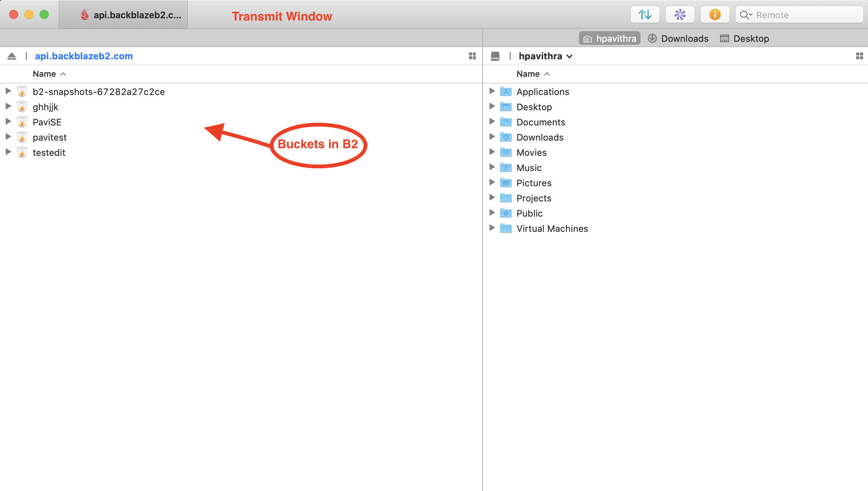Jump to Downloads favorite location
Viewport: 868px width, 491px height.
click(x=678, y=38)
